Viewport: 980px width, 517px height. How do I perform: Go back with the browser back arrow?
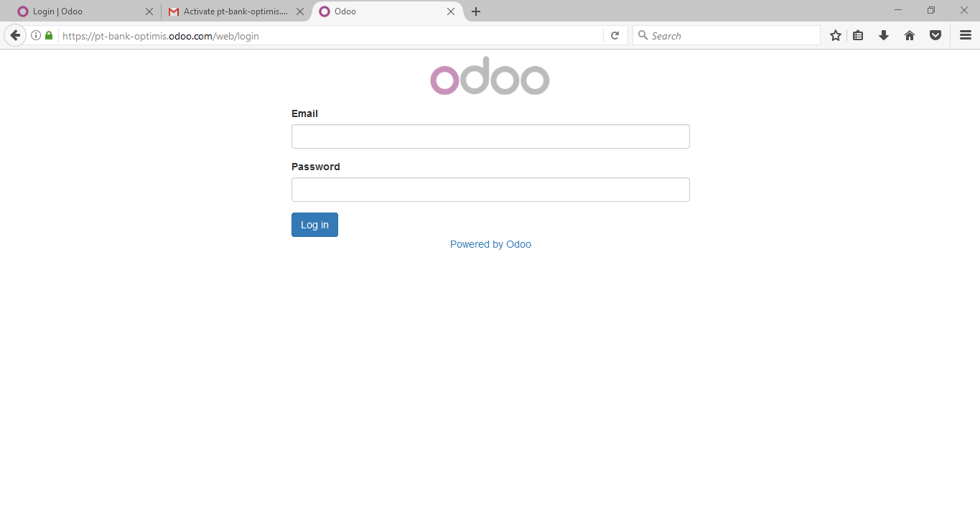15,35
